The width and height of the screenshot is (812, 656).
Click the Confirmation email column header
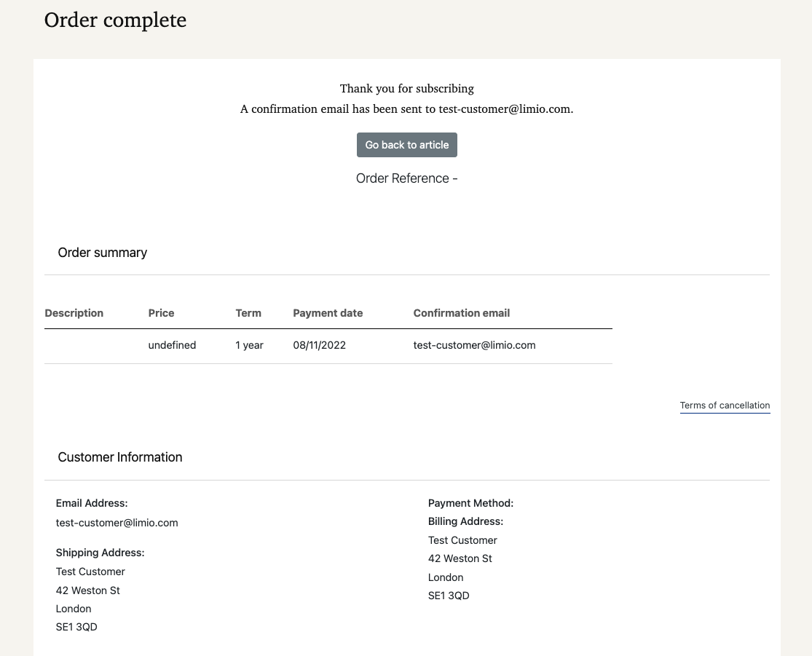tap(462, 313)
